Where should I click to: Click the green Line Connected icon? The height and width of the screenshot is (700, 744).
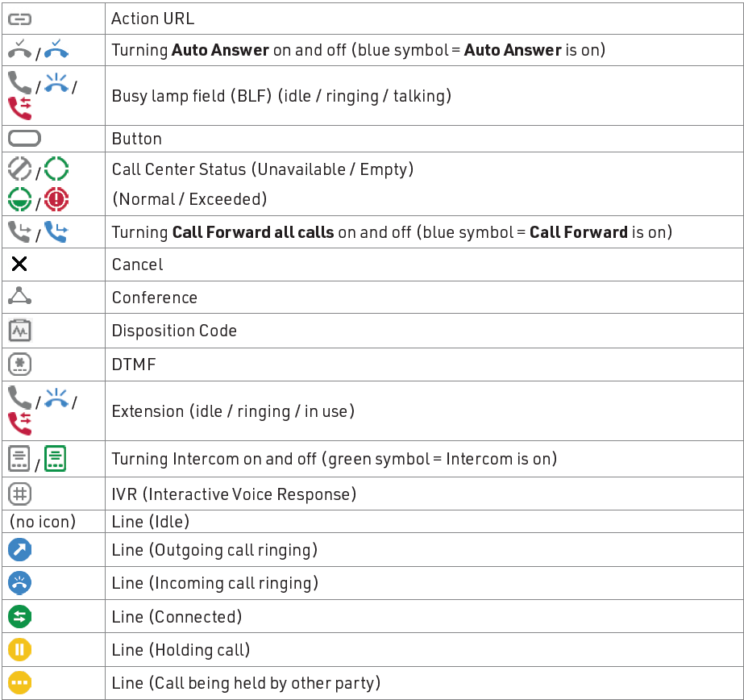point(19,617)
